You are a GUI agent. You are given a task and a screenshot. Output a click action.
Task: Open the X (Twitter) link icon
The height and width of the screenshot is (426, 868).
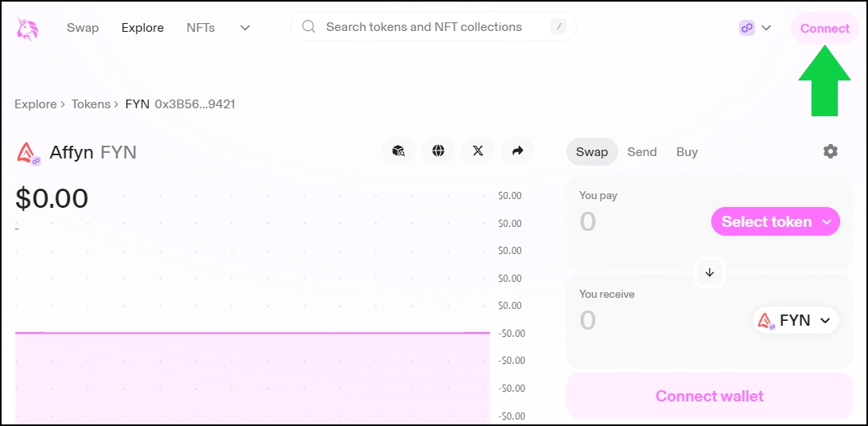tap(477, 150)
